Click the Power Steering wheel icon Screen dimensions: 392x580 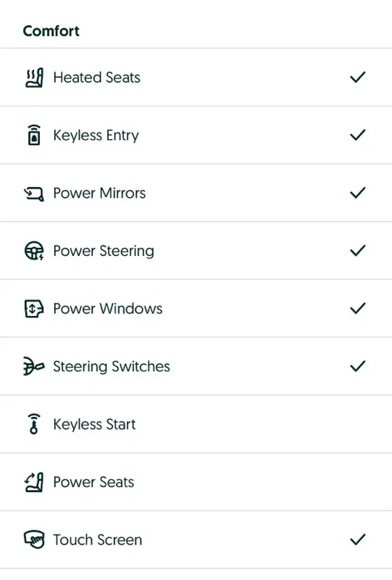[34, 251]
